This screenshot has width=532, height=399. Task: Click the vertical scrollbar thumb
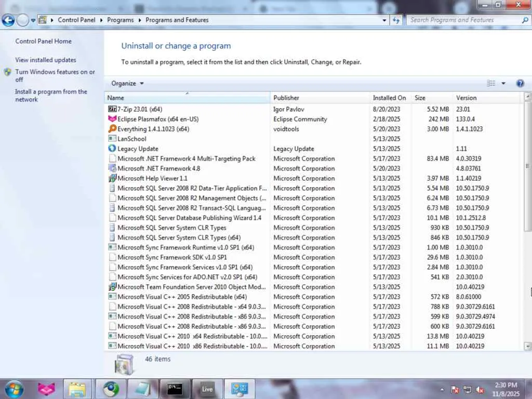pyautogui.click(x=527, y=166)
